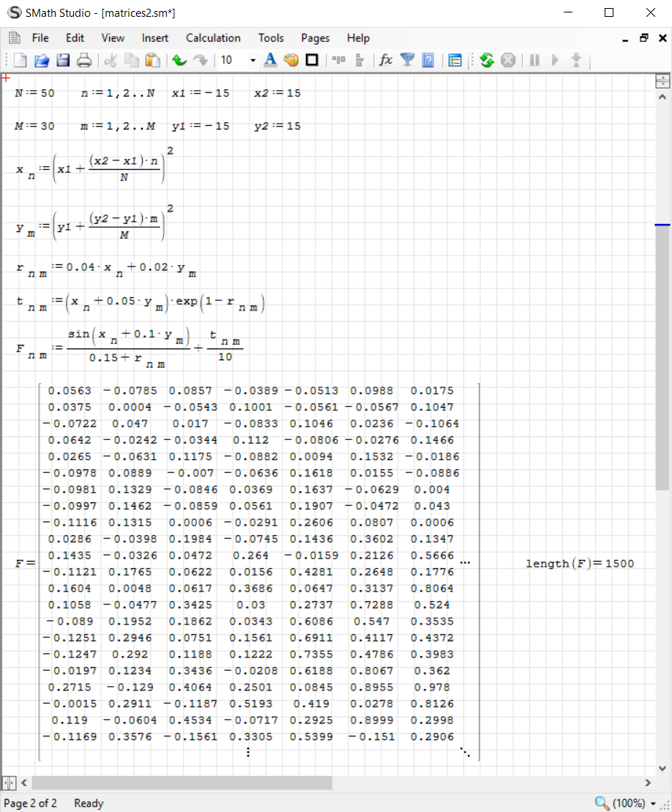Open the font size dropdown showing 10
672x812 pixels.
[x=253, y=61]
